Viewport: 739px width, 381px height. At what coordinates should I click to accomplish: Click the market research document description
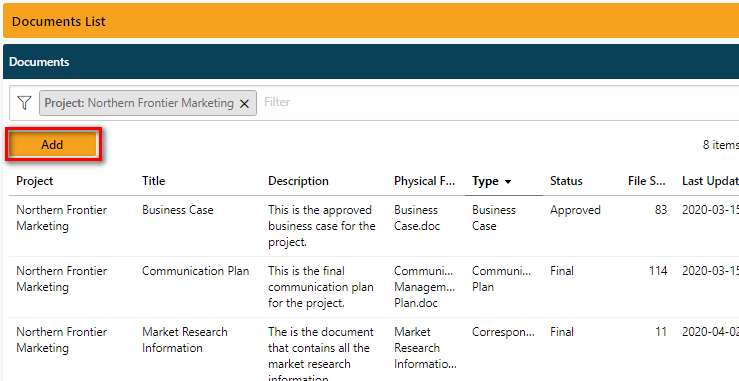point(321,353)
